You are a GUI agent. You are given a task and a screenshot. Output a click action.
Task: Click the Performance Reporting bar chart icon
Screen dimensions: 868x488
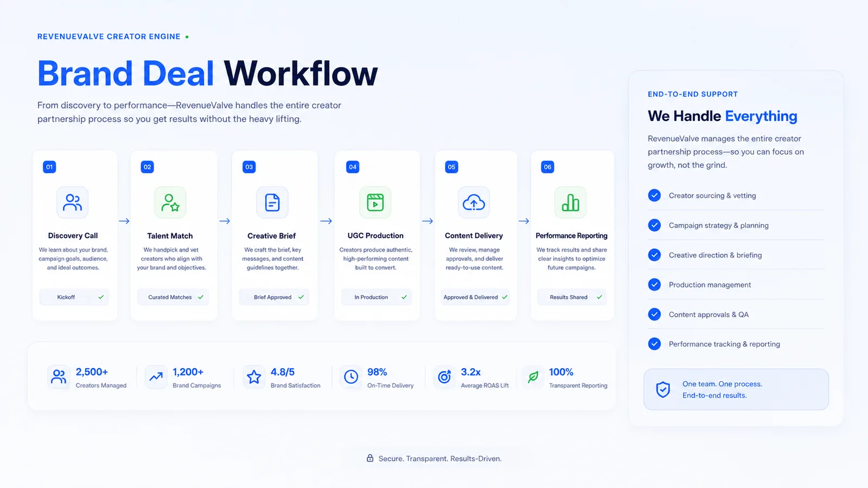570,202
